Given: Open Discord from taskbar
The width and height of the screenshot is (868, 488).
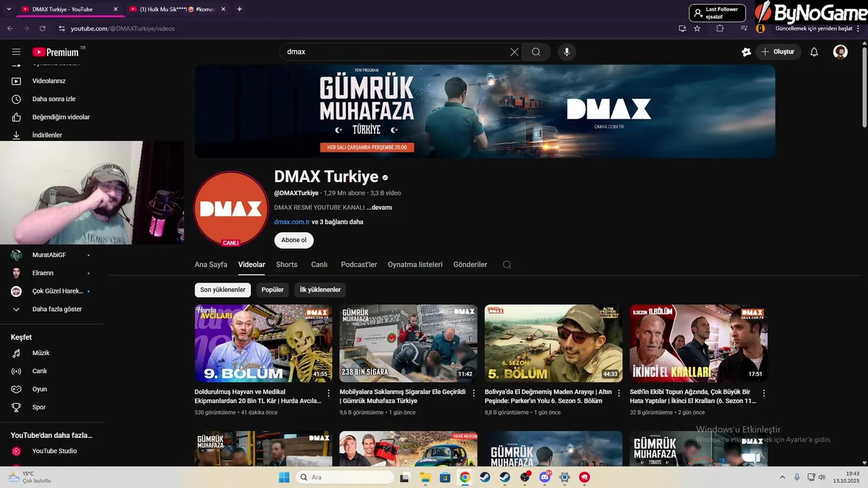Looking at the screenshot, I should coord(545,477).
